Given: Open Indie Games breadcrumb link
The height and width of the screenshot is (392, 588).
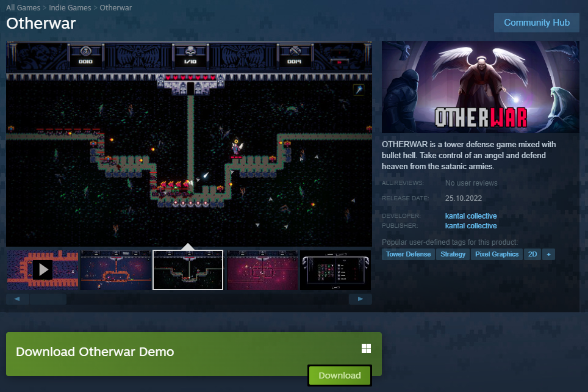Looking at the screenshot, I should click(70, 8).
